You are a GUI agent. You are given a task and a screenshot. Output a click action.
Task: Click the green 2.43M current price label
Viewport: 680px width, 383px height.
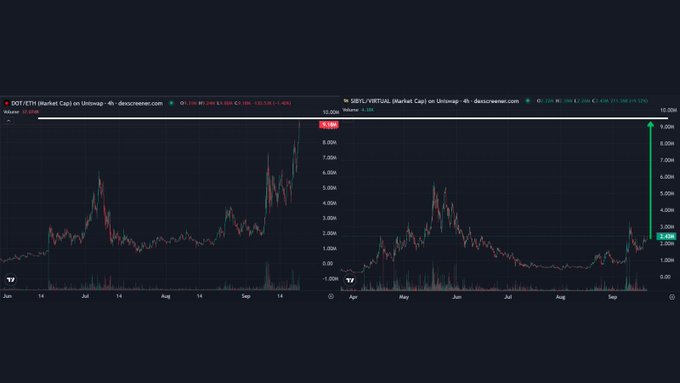click(667, 236)
